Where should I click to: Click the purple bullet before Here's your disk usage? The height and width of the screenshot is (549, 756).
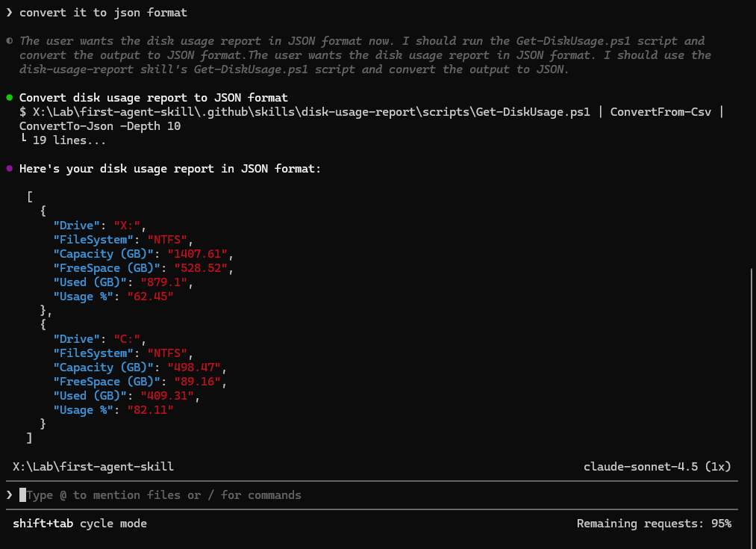9,169
